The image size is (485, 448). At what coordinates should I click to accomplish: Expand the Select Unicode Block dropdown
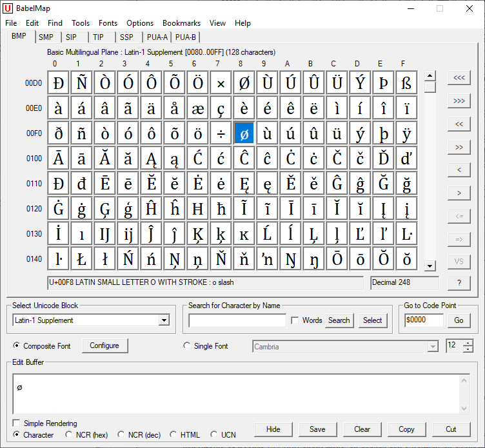point(164,320)
